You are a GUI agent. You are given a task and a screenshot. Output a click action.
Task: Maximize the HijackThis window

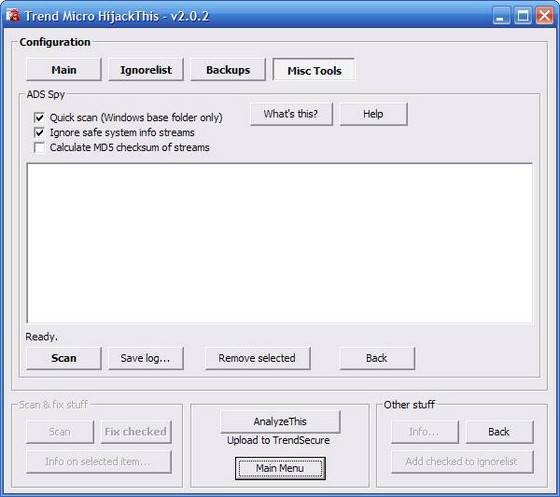pos(523,16)
